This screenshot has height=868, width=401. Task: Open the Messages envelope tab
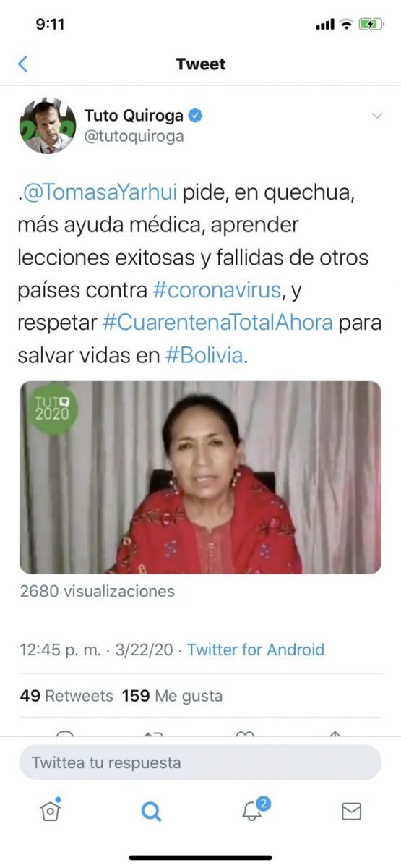351,812
